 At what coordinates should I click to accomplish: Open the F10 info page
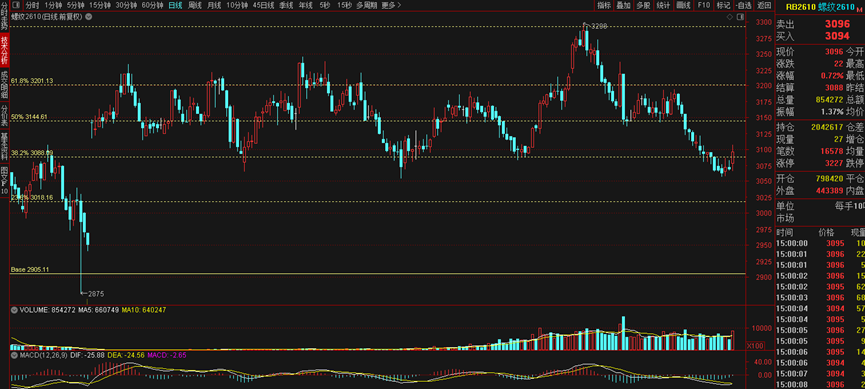pos(703,5)
